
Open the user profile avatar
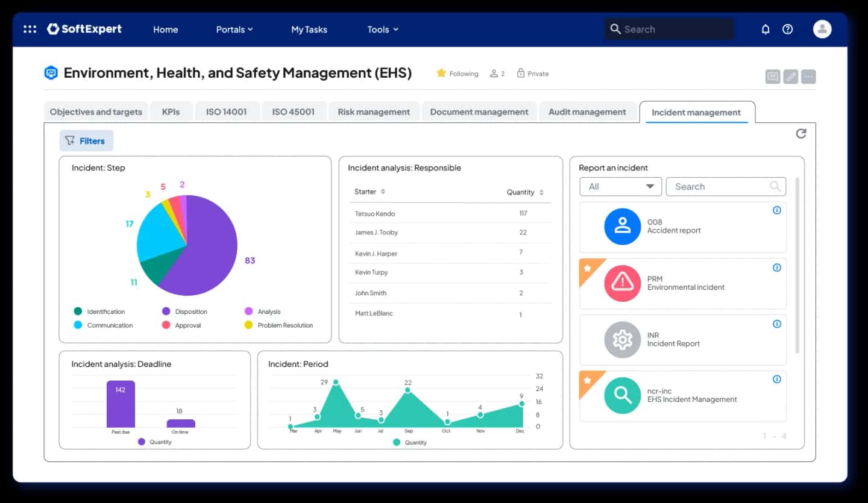pyautogui.click(x=822, y=29)
